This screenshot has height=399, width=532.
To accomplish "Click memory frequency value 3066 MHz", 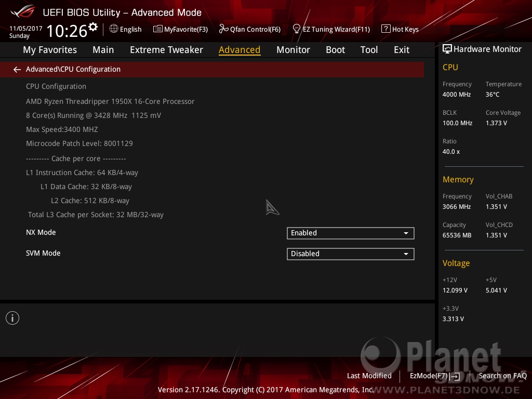I will pyautogui.click(x=457, y=207).
